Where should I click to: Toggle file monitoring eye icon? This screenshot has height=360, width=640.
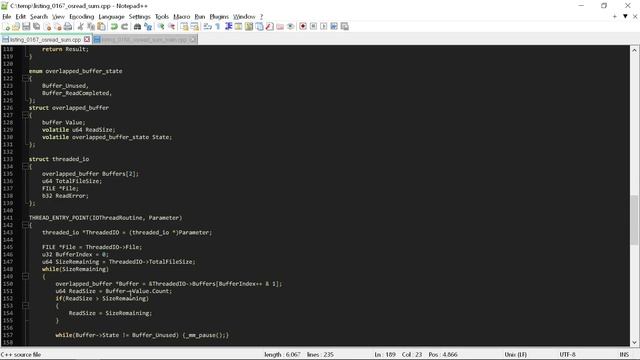pos(290,27)
